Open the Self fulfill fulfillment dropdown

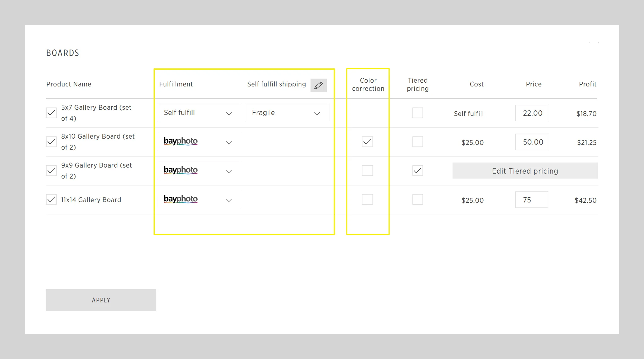[x=199, y=113]
